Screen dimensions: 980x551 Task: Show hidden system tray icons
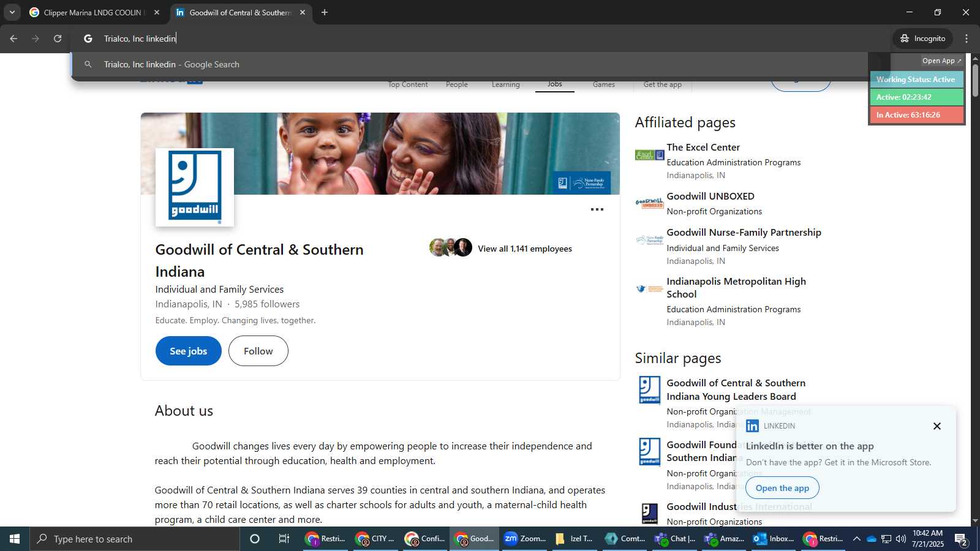click(x=856, y=539)
